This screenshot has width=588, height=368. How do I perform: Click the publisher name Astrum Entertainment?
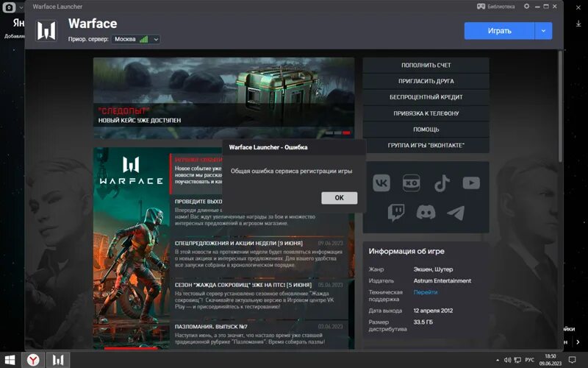tap(442, 280)
